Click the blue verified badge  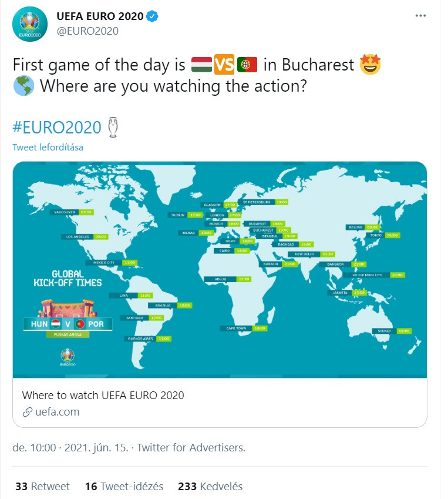(x=153, y=16)
